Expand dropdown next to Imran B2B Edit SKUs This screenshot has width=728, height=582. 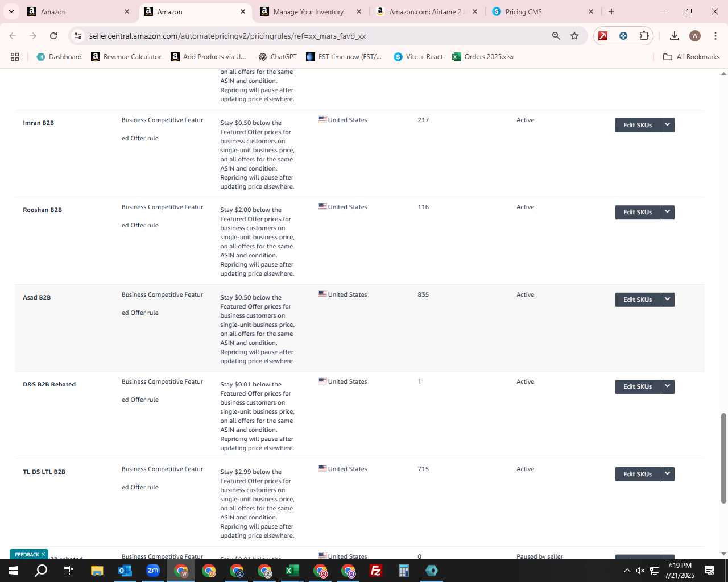[x=667, y=125]
